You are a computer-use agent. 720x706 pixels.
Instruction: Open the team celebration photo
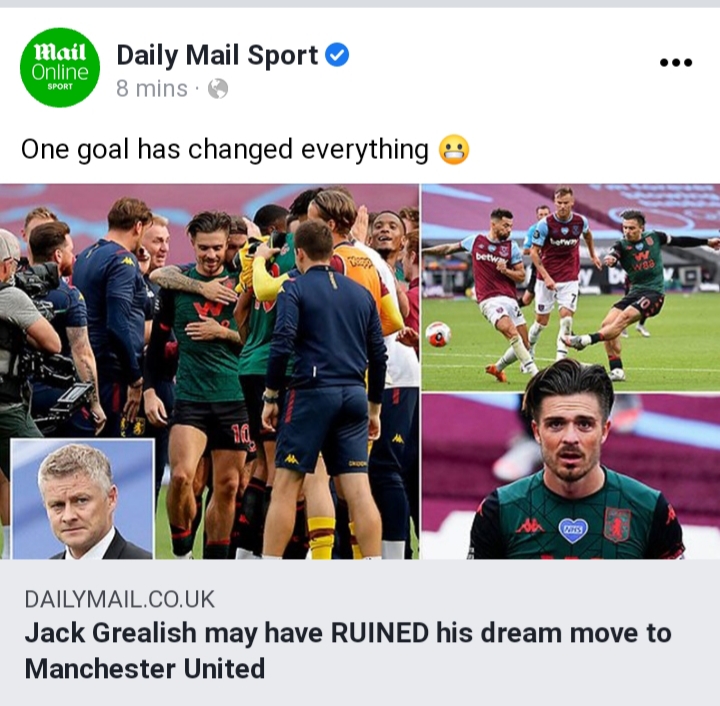point(209,371)
